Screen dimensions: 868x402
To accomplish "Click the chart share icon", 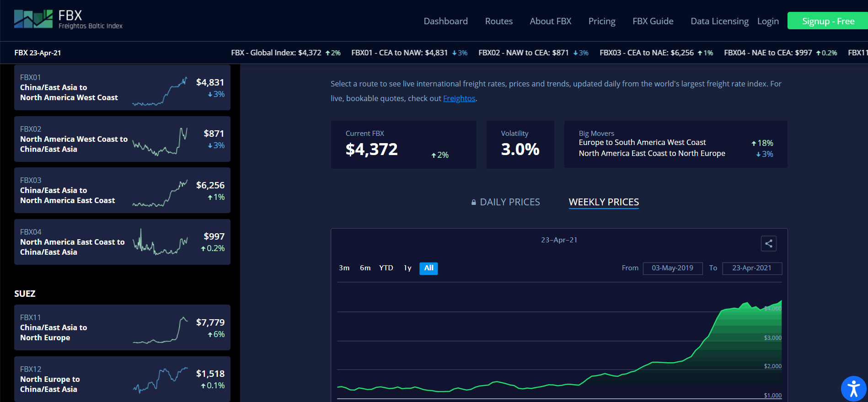I will click(x=769, y=244).
